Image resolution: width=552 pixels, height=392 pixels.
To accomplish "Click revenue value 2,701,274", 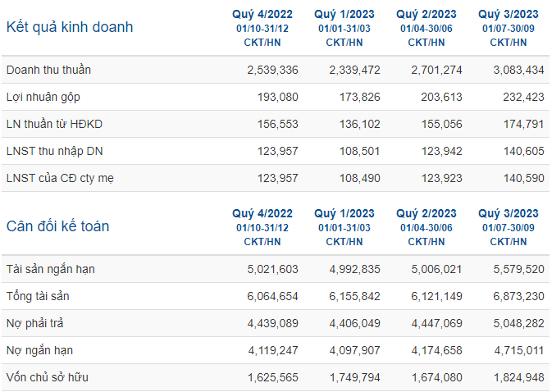I will pos(436,70).
